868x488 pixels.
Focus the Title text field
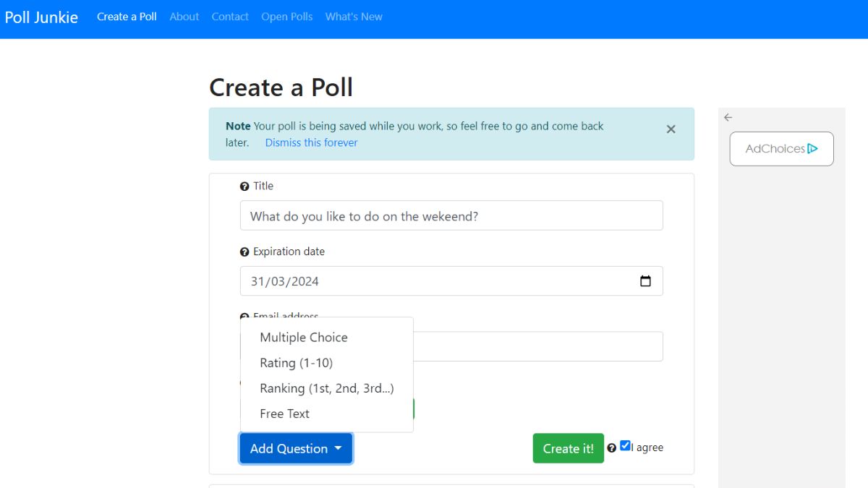(x=451, y=216)
